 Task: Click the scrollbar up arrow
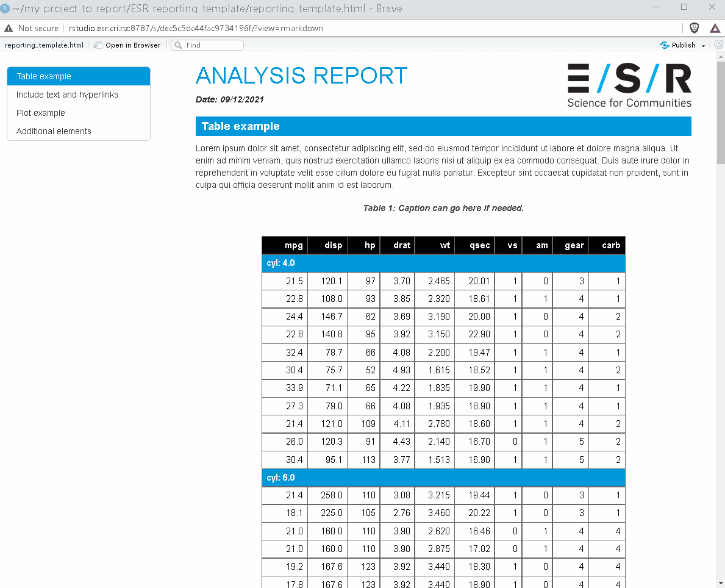721,57
